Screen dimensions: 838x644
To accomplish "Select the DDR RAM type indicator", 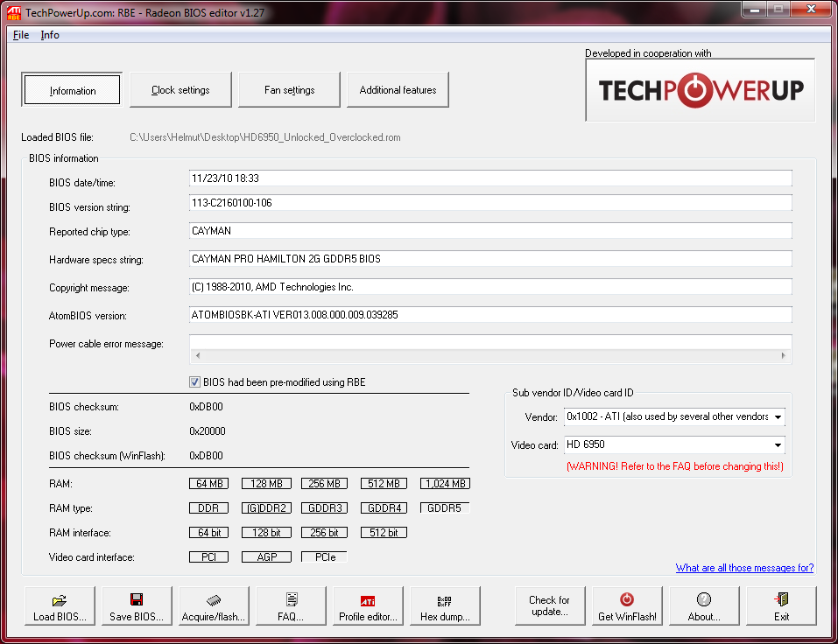I will point(209,507).
